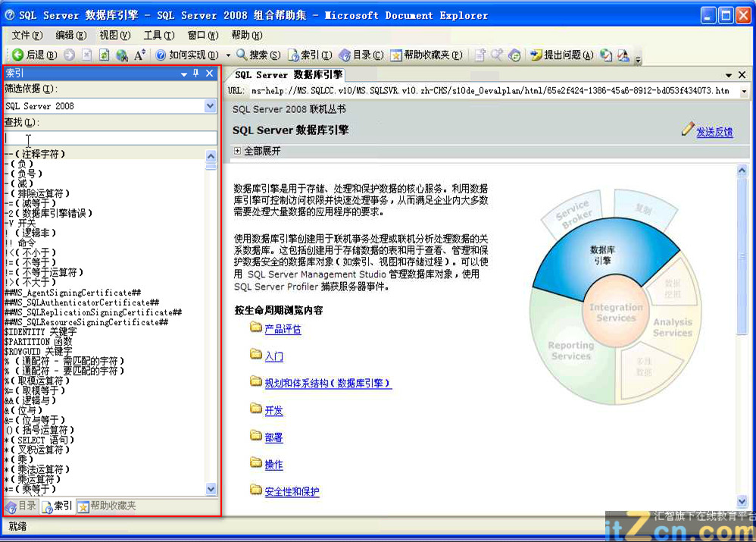Open the 窗口 (Window) menu
The image size is (756, 542).
(203, 35)
